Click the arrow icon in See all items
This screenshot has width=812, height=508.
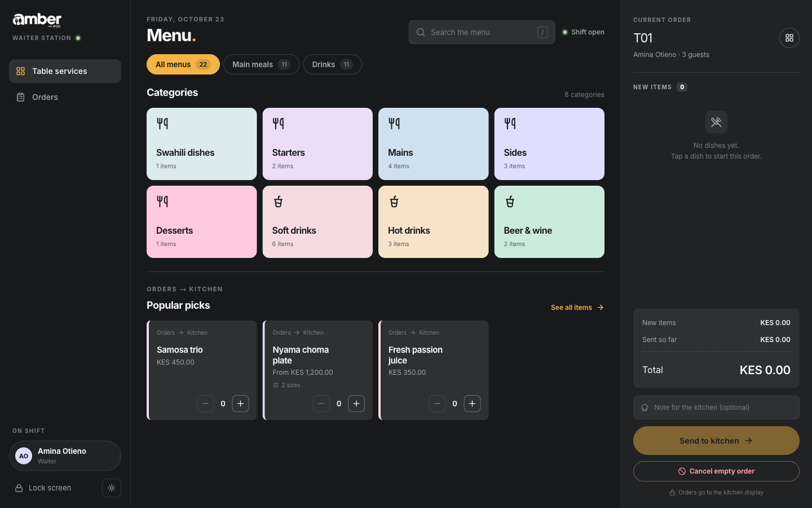click(x=600, y=308)
